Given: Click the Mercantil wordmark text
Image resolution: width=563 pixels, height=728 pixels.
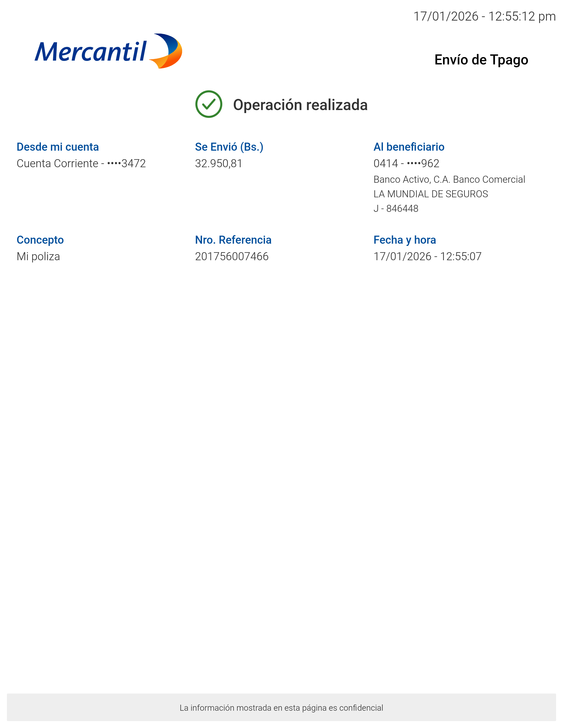Looking at the screenshot, I should pyautogui.click(x=91, y=52).
